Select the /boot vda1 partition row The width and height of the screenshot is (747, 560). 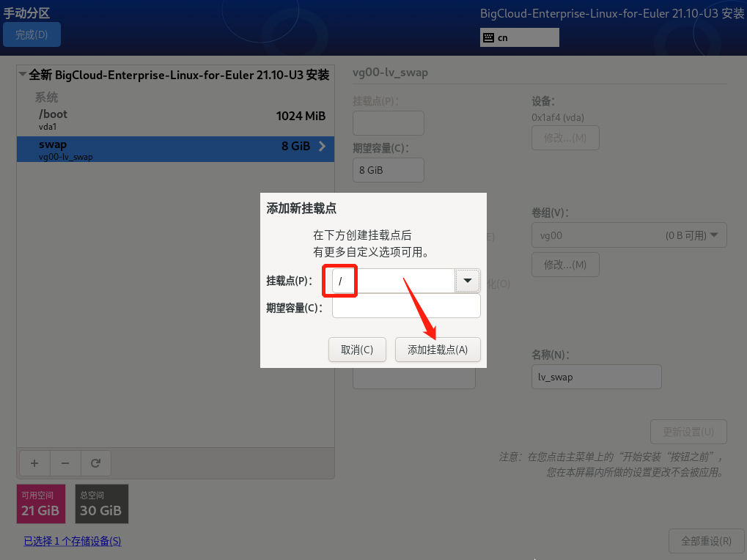click(175, 119)
